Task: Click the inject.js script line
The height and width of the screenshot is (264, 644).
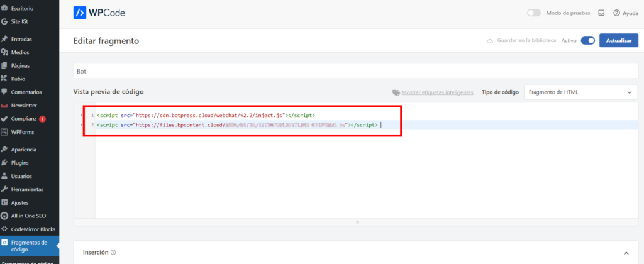Action: click(206, 116)
